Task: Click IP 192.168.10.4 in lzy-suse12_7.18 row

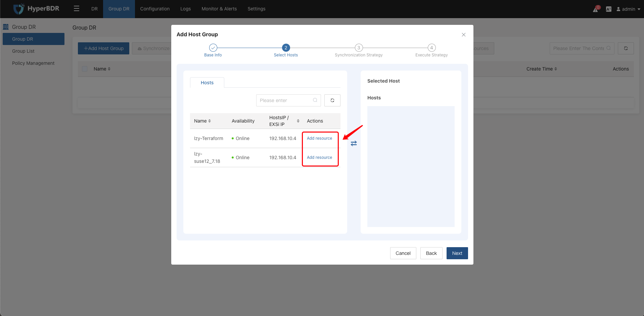Action: click(x=283, y=157)
